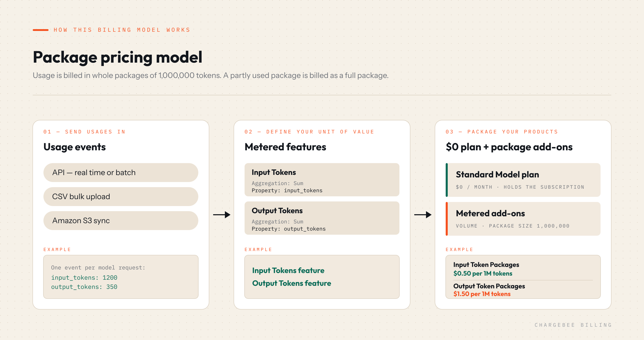Click the subtitle about whole packages of tokens
The image size is (644, 340).
(x=211, y=76)
